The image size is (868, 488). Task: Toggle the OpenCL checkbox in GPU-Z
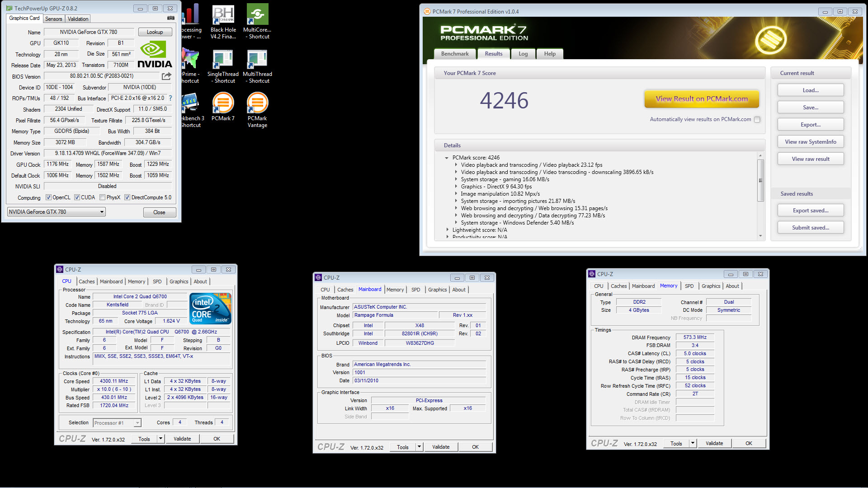point(49,197)
